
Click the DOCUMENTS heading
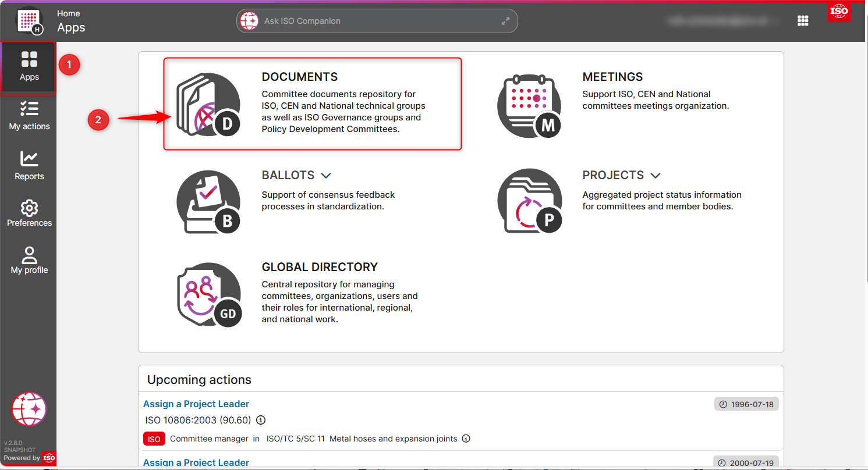(300, 77)
